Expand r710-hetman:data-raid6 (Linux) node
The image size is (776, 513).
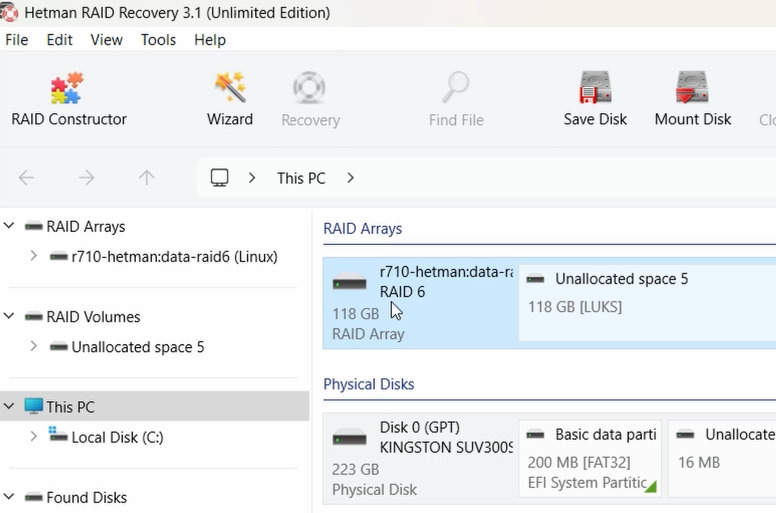[x=34, y=256]
